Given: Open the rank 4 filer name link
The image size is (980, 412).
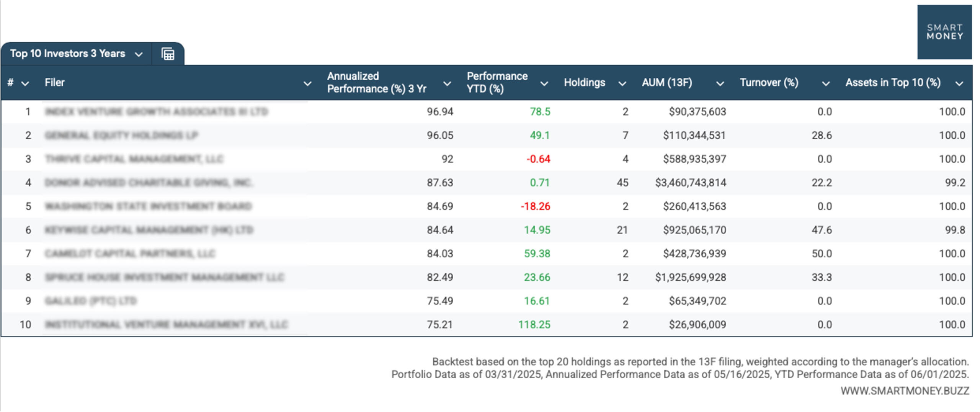Looking at the screenshot, I should pos(149,183).
